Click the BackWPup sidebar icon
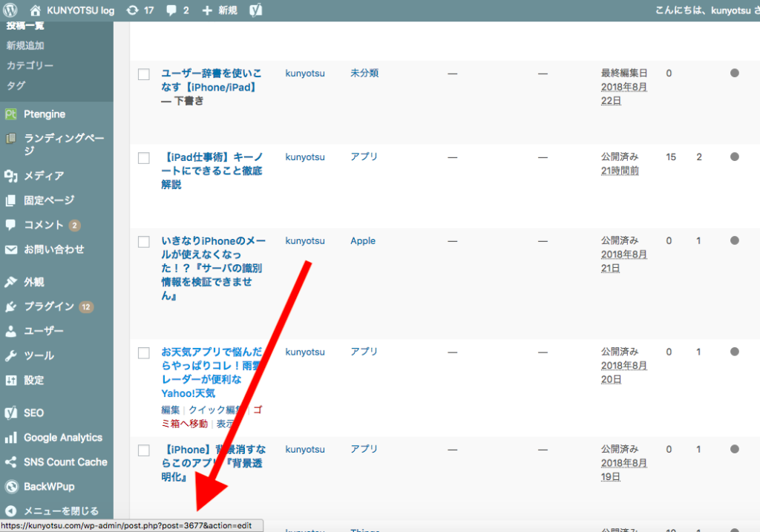Screen dimensions: 760x532 10,487
